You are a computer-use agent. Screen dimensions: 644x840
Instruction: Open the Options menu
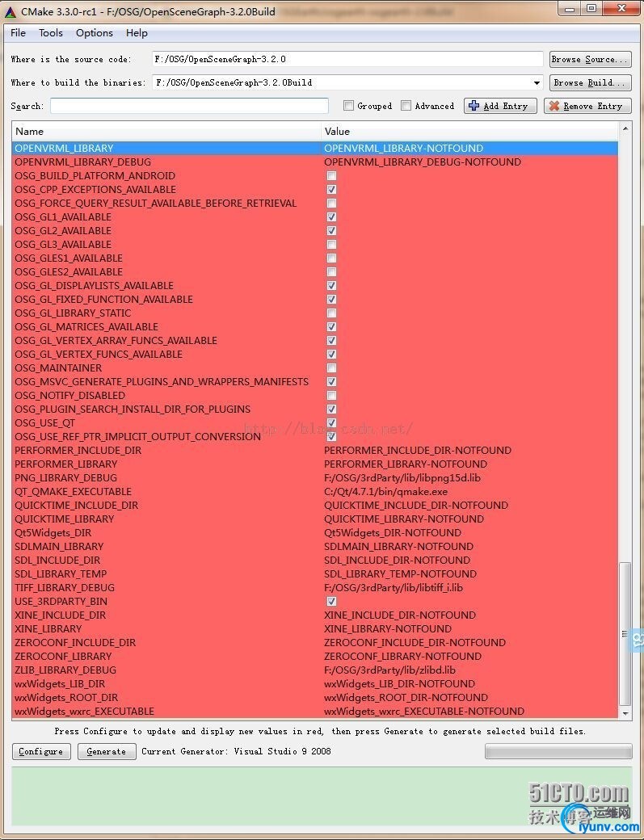[x=95, y=32]
